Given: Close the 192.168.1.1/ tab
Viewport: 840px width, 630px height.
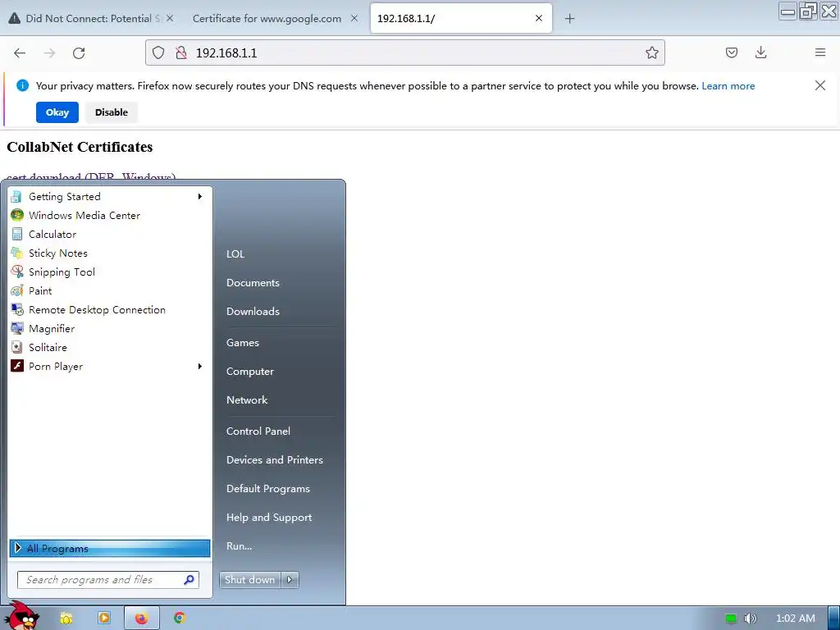Looking at the screenshot, I should click(x=539, y=18).
